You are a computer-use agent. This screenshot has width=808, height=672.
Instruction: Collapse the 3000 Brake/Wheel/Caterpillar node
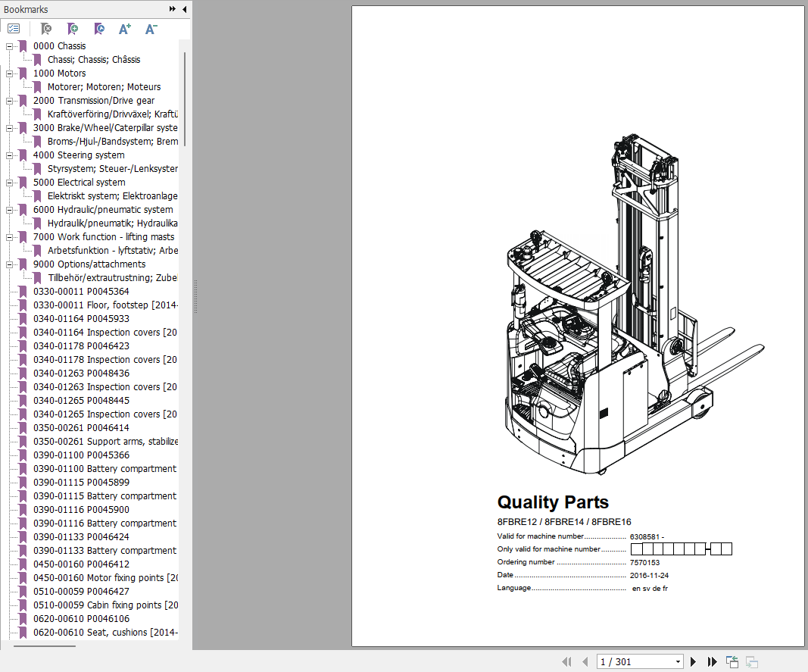[x=9, y=128]
